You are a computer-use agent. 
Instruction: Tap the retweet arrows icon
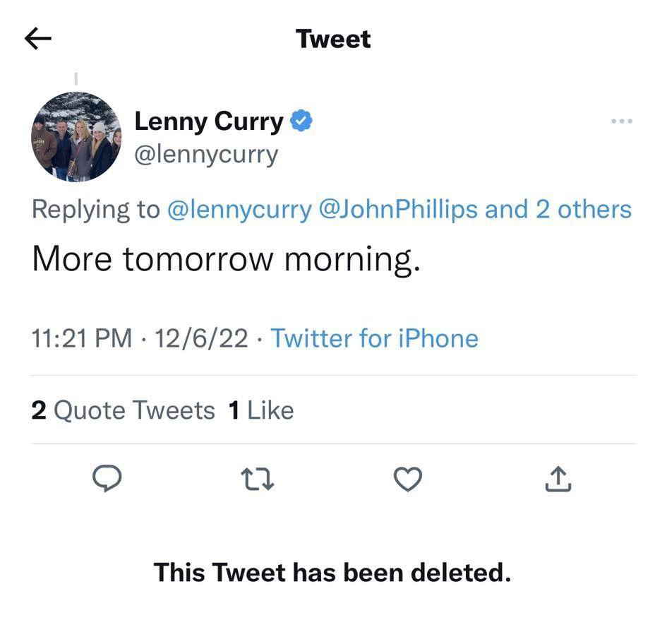pos(258,479)
